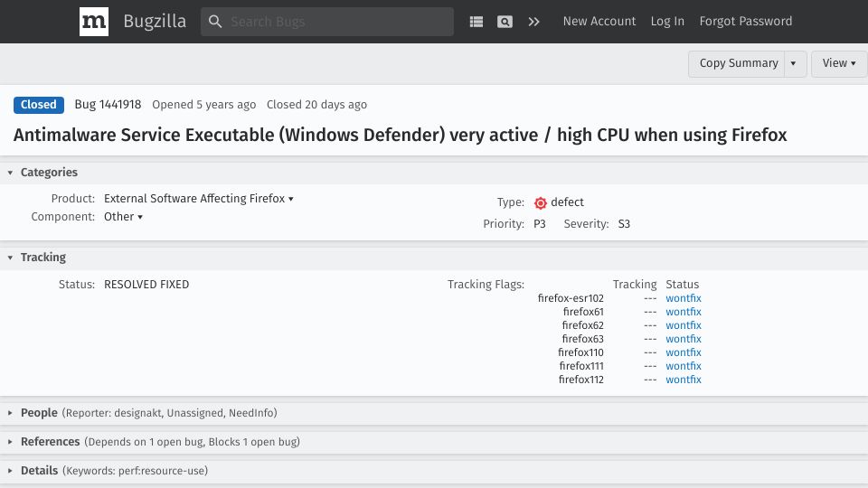The image size is (868, 488).
Task: Collapse the Categories section
Action: (x=10, y=173)
